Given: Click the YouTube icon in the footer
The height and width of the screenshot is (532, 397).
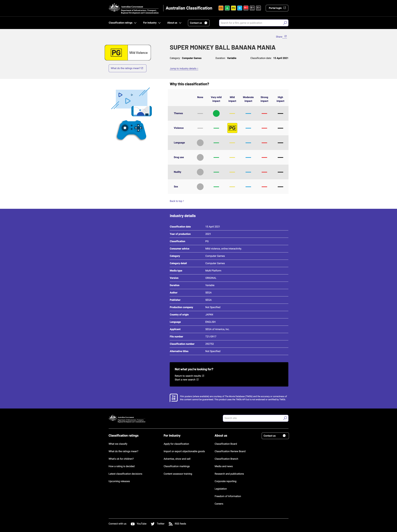Looking at the screenshot, I should point(133,524).
